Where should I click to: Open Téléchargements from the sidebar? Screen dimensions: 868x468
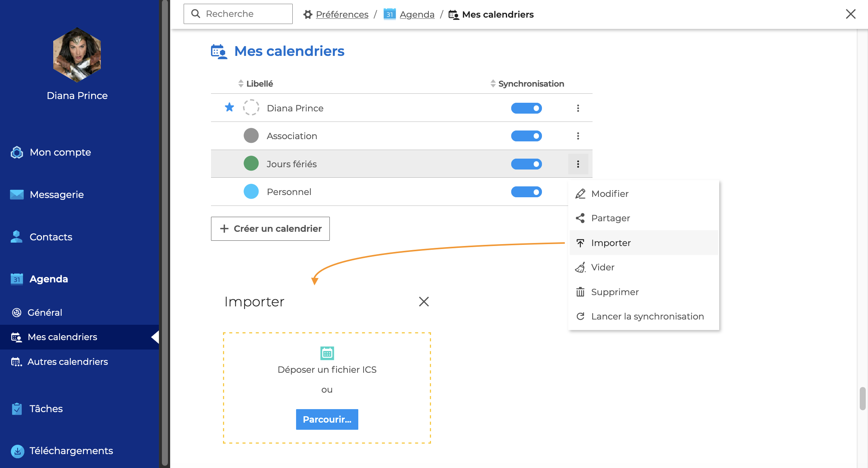[x=71, y=451]
